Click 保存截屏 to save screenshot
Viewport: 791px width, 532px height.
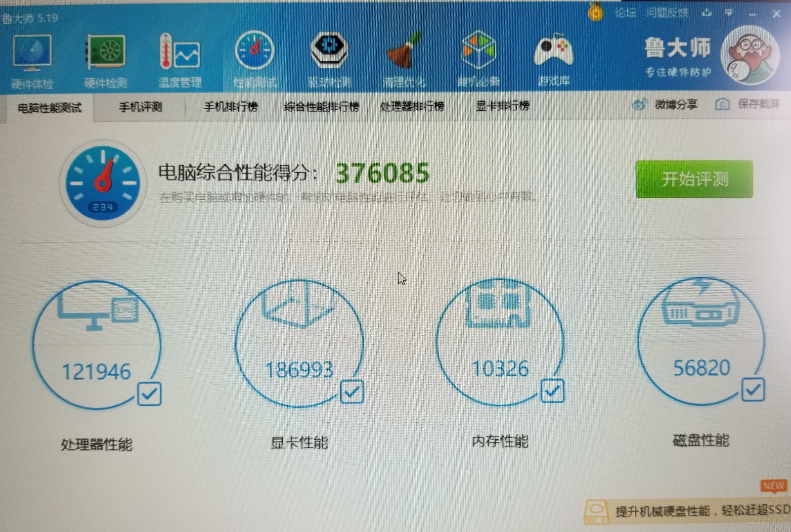748,104
